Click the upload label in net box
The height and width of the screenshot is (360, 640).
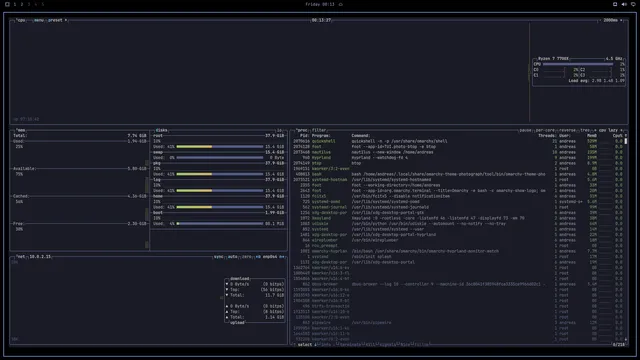[x=237, y=323]
